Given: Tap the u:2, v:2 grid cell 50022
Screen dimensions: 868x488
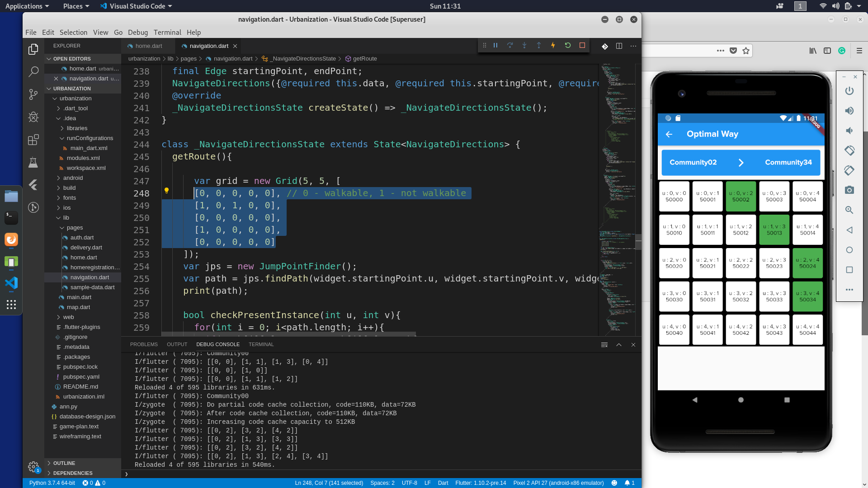Looking at the screenshot, I should 741,263.
